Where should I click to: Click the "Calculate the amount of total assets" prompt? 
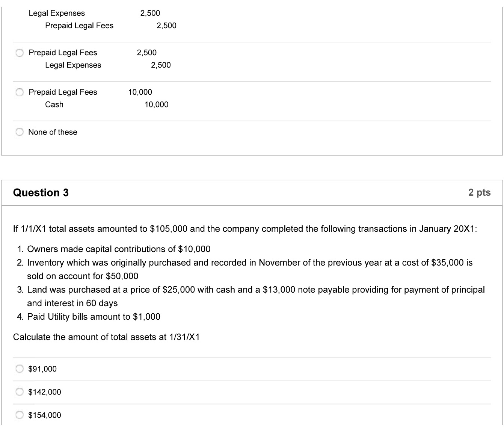pos(106,337)
